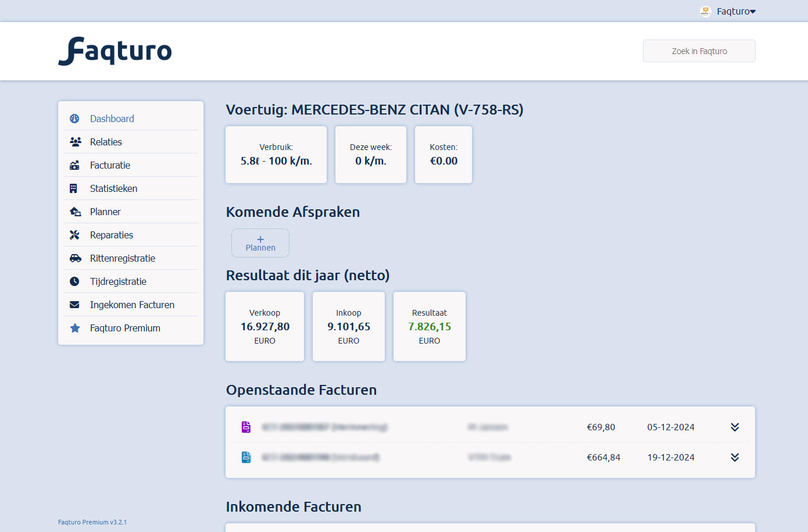Open Dashboard in sidebar
Image resolution: width=808 pixels, height=532 pixels.
click(x=131, y=119)
